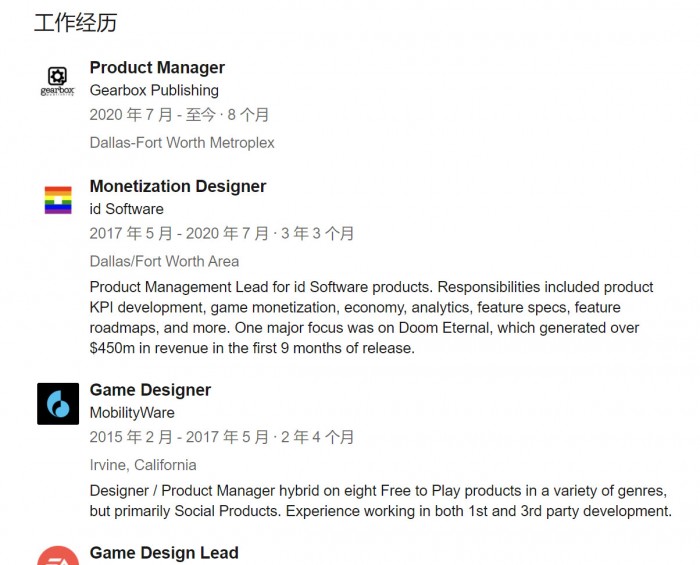The image size is (700, 565).
Task: Click the red EA logo at bottom
Action: 57,555
